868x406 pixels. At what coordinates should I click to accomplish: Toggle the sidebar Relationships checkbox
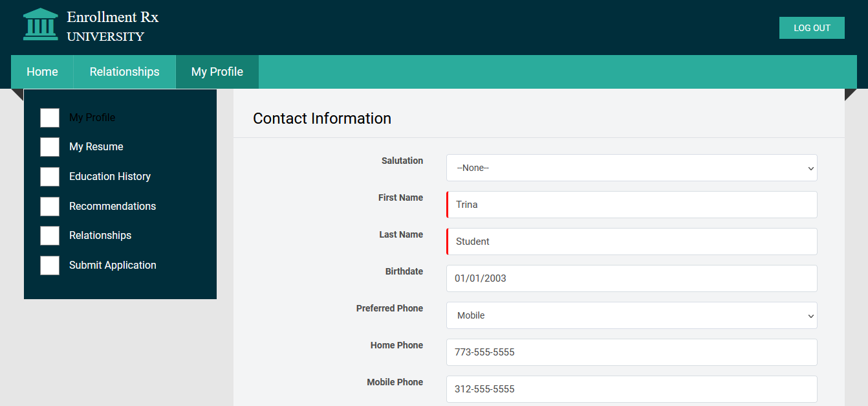point(50,236)
